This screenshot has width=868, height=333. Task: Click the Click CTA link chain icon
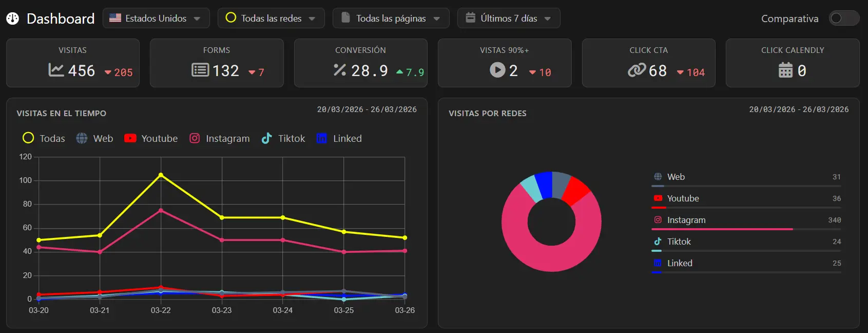pyautogui.click(x=636, y=70)
